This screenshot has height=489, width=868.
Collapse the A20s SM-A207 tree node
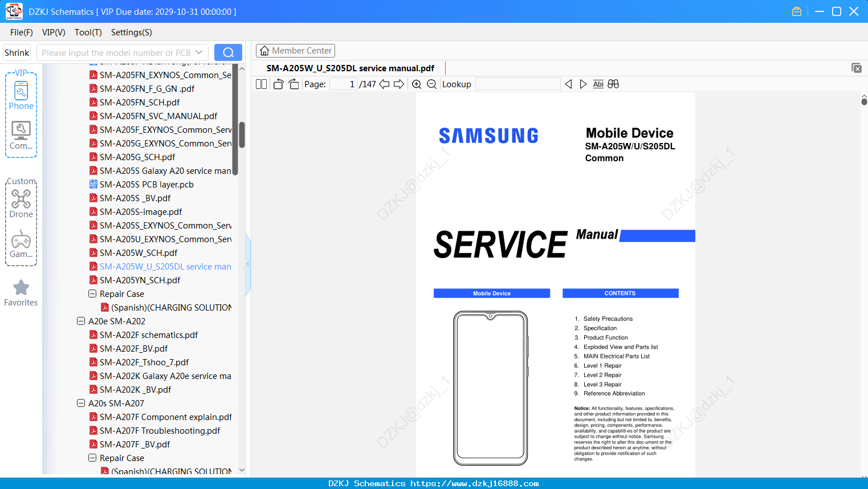[x=81, y=404]
